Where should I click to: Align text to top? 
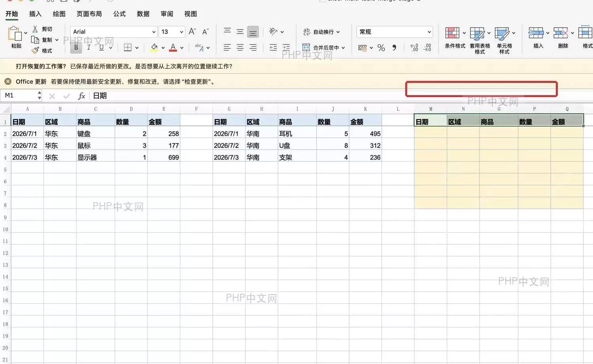point(227,31)
